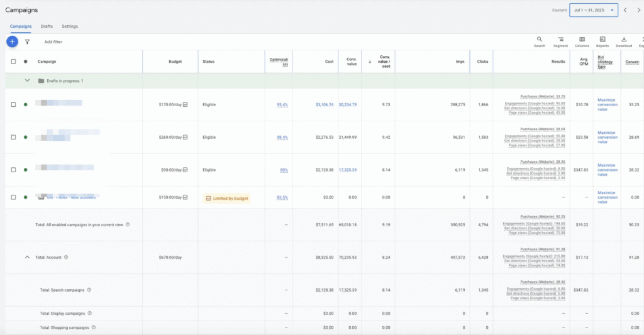This screenshot has width=644, height=335.
Task: Switch to the Settings tab
Action: [70, 26]
